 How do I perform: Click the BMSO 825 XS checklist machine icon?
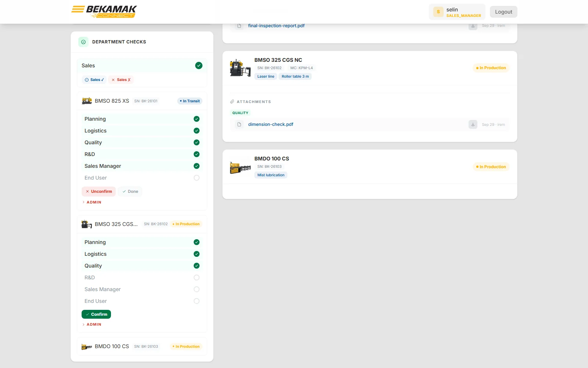(87, 101)
